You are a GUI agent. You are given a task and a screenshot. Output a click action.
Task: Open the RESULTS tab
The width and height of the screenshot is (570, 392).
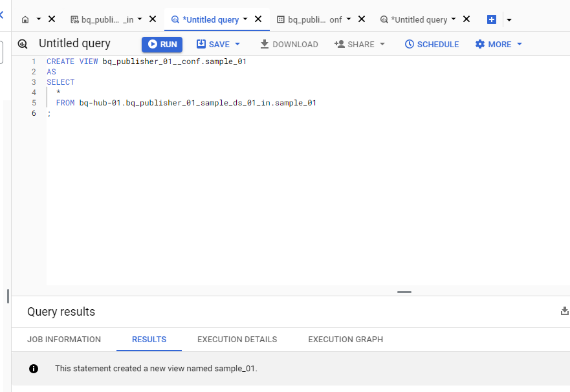pos(149,340)
